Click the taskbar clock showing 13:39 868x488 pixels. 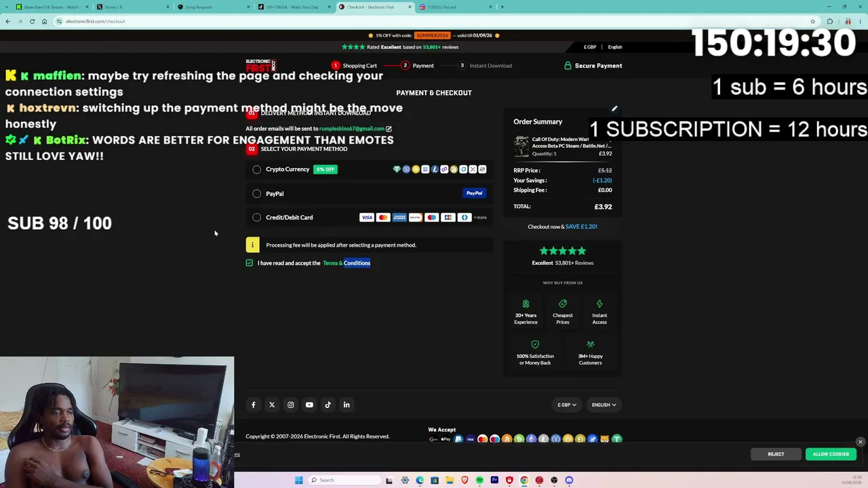852,481
